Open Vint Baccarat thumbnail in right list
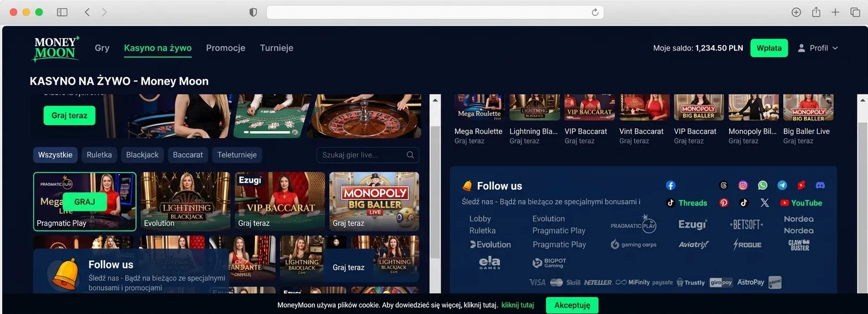The height and width of the screenshot is (314, 868). tap(644, 107)
